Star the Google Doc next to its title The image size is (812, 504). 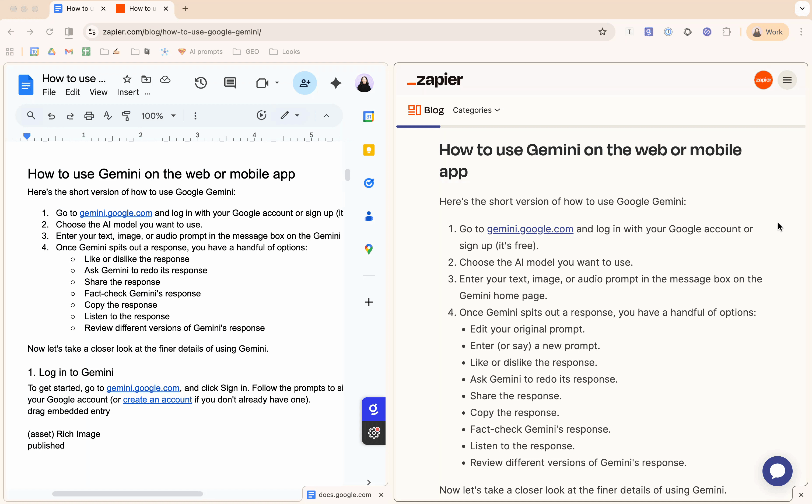127,79
